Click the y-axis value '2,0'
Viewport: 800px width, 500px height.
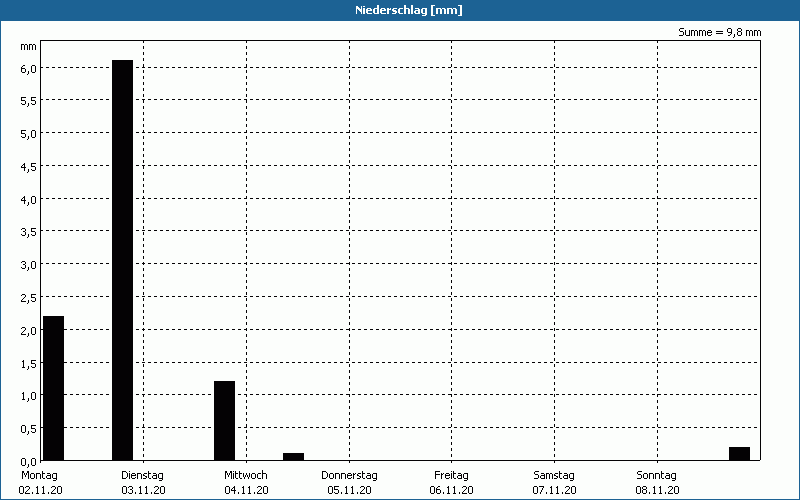29,331
